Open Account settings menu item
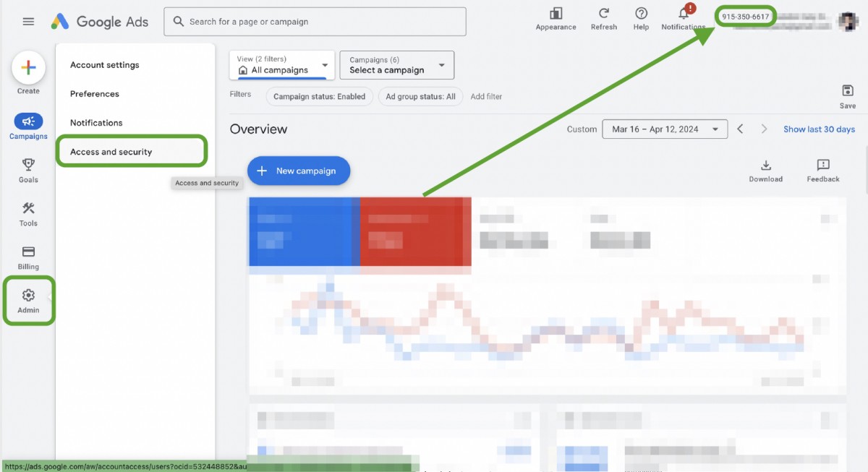Viewport: 868px width, 472px height. coord(105,65)
